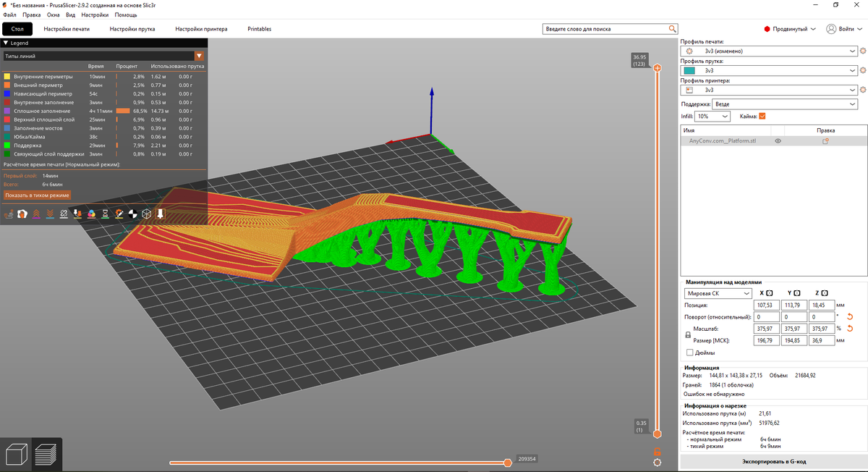Toggle Внутренние периметры legend row

(104, 76)
